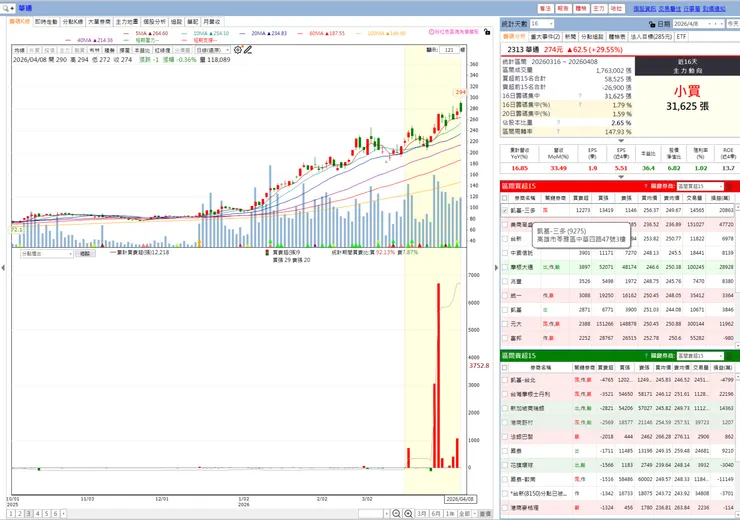Viewport: 740px width, 520px height.
Task: Open the dropdown arrow beside 全部 range button
Action: pos(474,513)
